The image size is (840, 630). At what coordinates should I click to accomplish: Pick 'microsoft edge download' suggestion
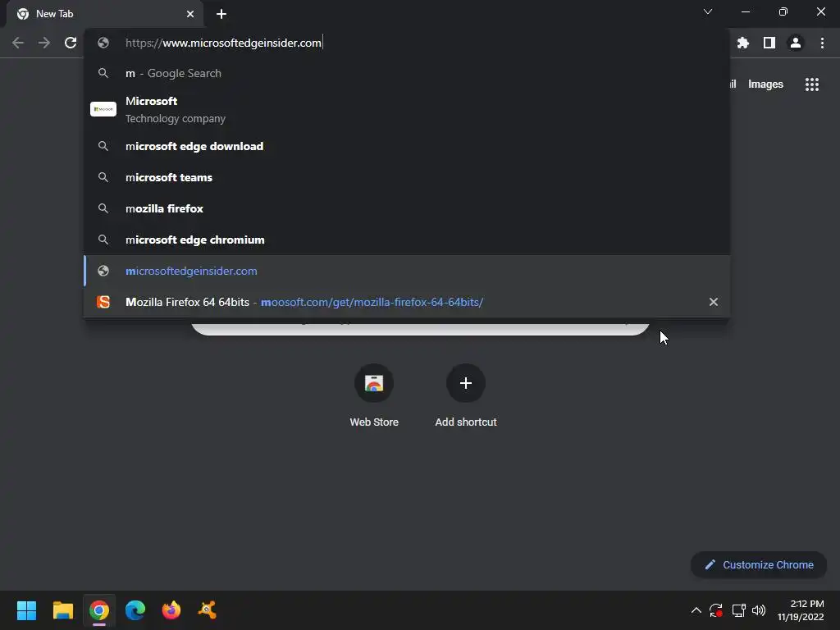pyautogui.click(x=407, y=146)
